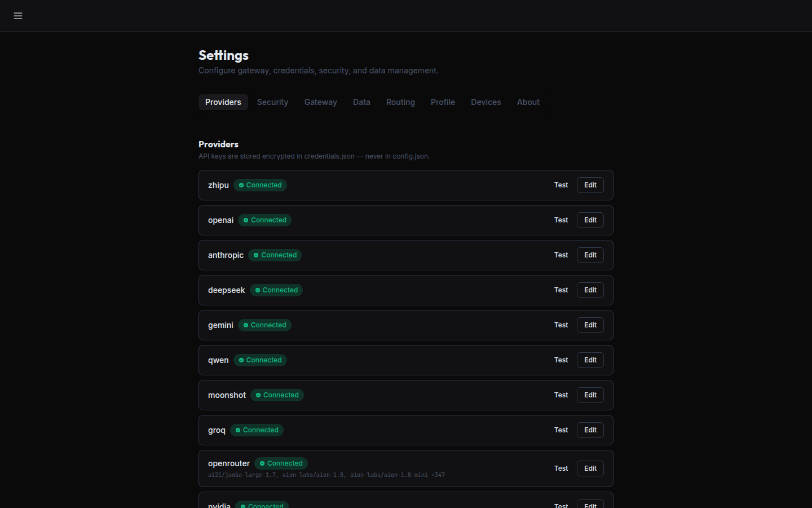Select the openai provider name

click(220, 220)
